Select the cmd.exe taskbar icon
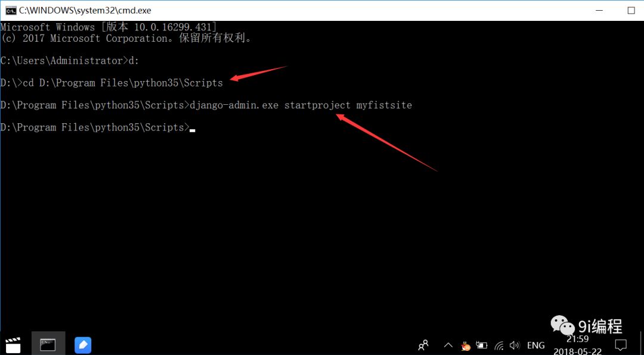 point(48,345)
